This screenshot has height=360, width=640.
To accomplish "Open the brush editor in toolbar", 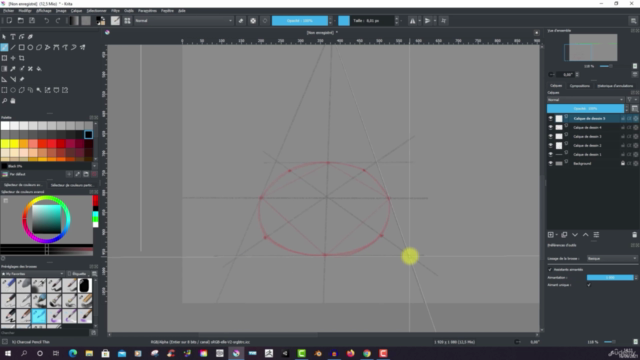I will pyautogui.click(x=116, y=20).
